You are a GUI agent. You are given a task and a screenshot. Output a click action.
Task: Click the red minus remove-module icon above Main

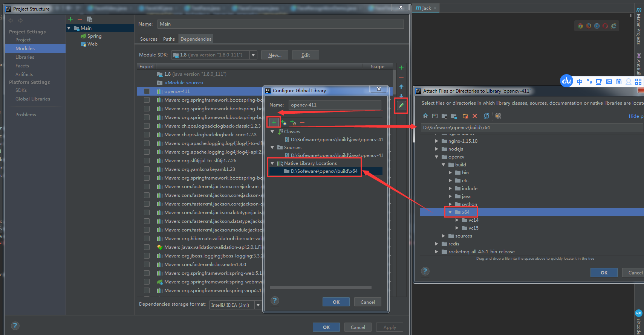pyautogui.click(x=80, y=19)
